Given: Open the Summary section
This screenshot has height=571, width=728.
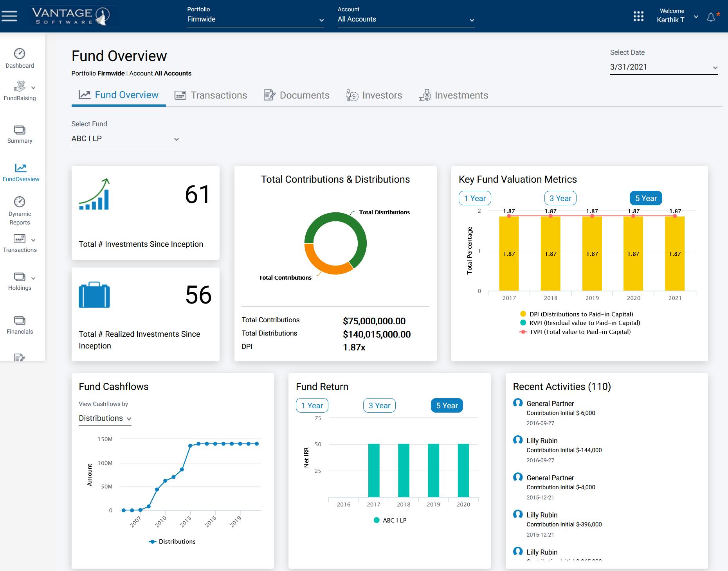Looking at the screenshot, I should click(20, 134).
